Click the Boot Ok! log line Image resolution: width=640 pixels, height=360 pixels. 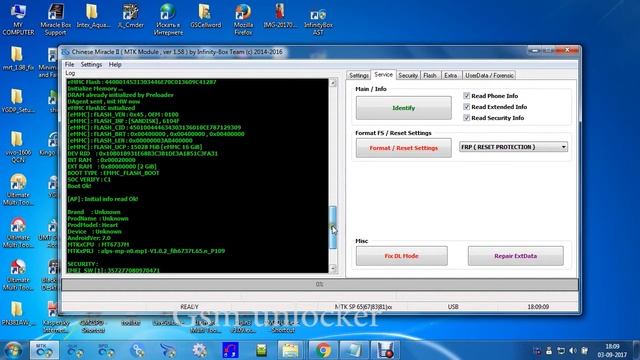pos(79,186)
